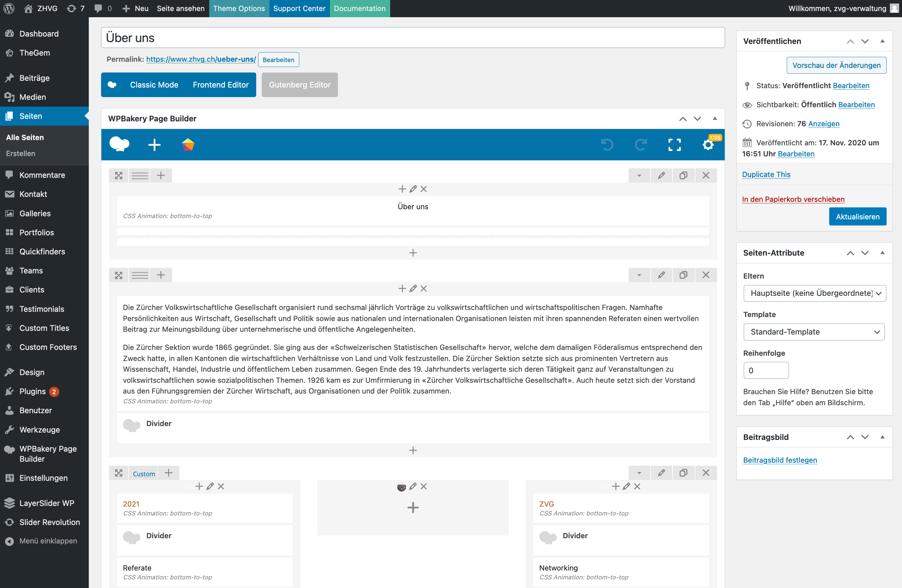This screenshot has height=588, width=902.
Task: Collapse the Beitragsbild panel
Action: tap(882, 437)
